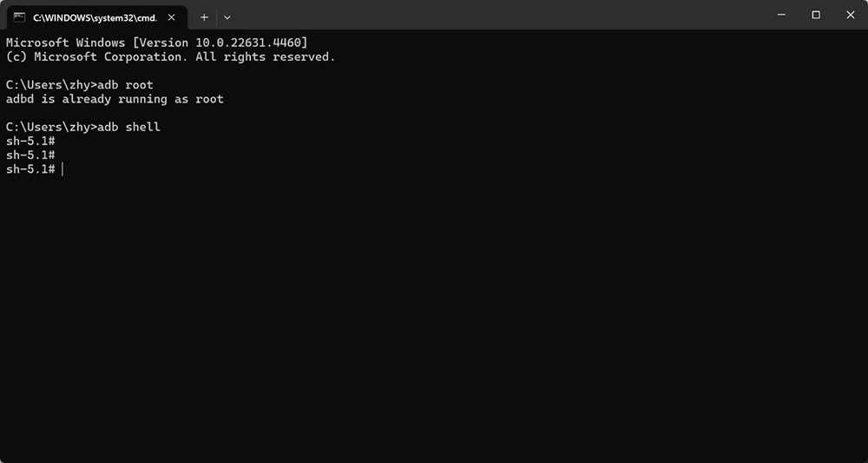The height and width of the screenshot is (463, 868).
Task: Click the Microsoft Windows version line
Action: pyautogui.click(x=156, y=43)
